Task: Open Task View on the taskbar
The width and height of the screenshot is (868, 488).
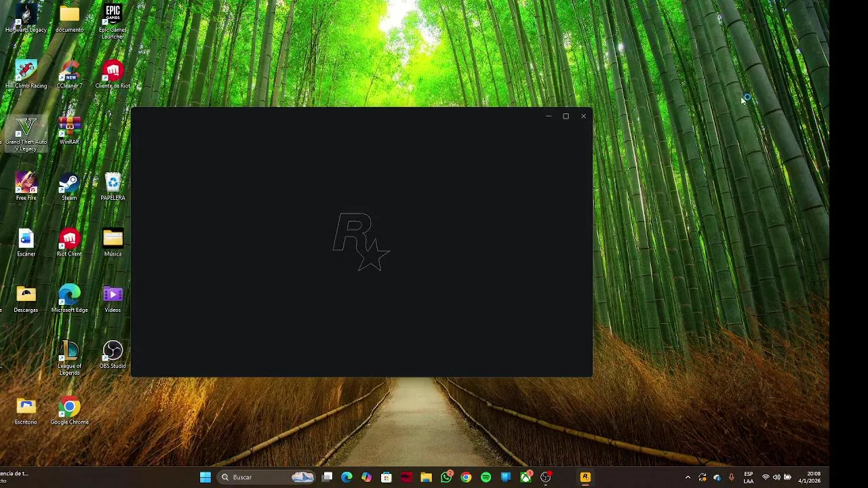Action: click(x=327, y=477)
